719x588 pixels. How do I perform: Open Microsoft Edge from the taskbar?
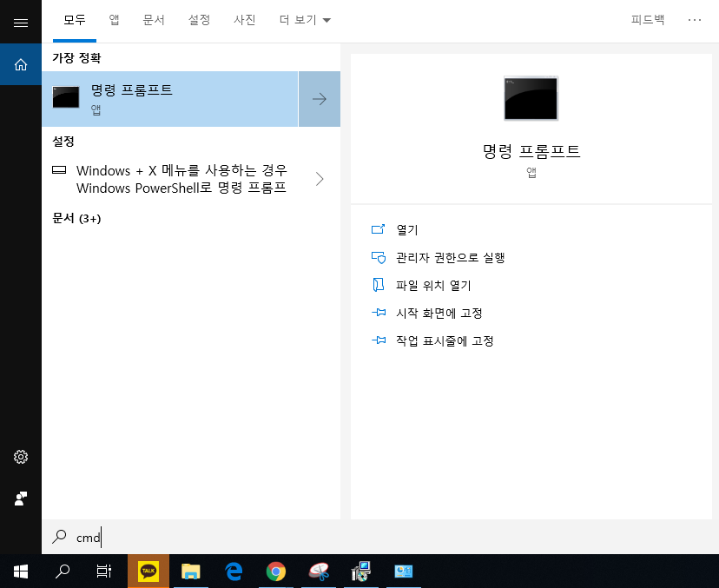click(234, 571)
